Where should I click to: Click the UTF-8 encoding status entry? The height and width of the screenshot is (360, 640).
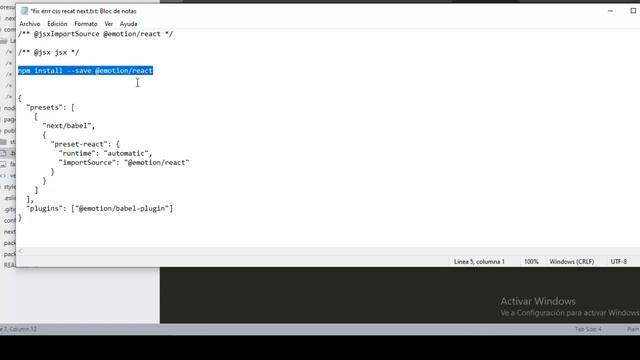(x=618, y=262)
